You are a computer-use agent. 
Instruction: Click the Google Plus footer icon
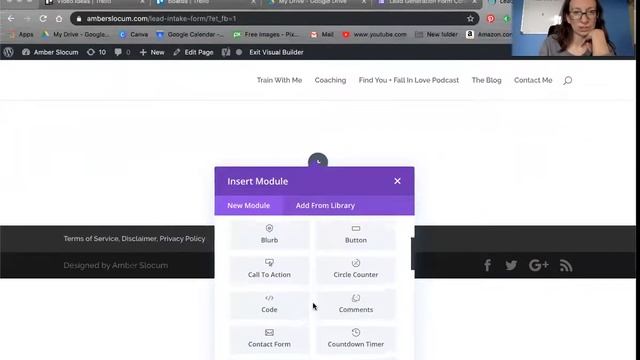point(538,265)
